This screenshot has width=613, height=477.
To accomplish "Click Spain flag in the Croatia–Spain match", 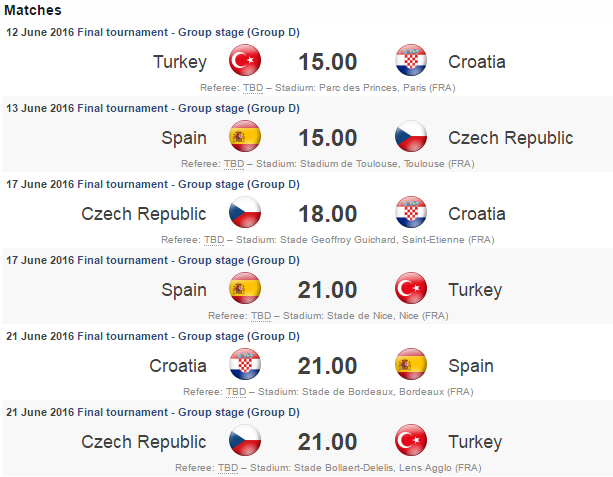I will click(x=411, y=366).
